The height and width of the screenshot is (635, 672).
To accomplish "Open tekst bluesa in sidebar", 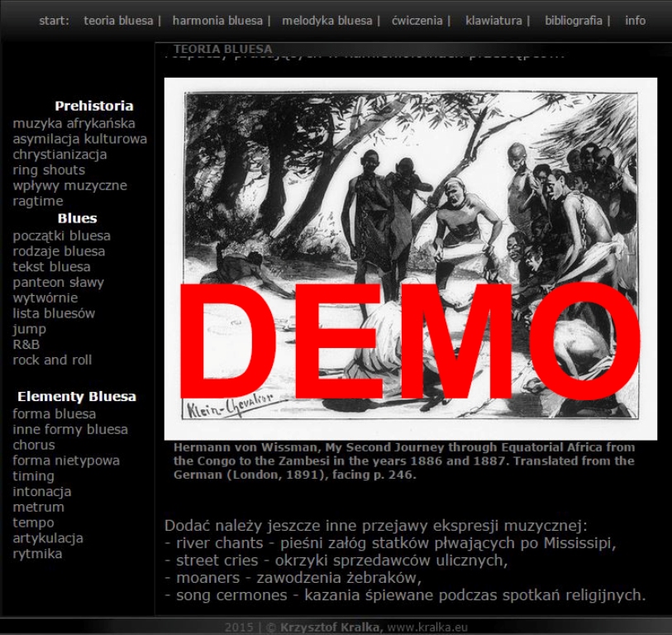I will (51, 267).
